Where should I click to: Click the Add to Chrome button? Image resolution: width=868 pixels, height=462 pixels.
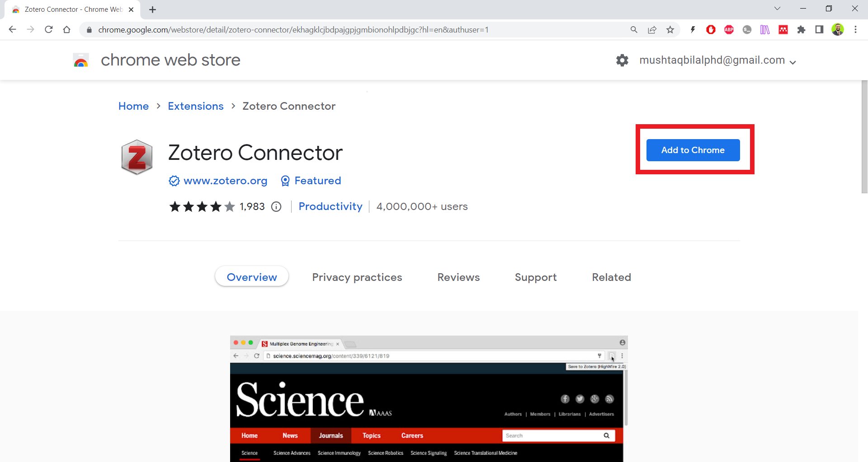(x=693, y=150)
